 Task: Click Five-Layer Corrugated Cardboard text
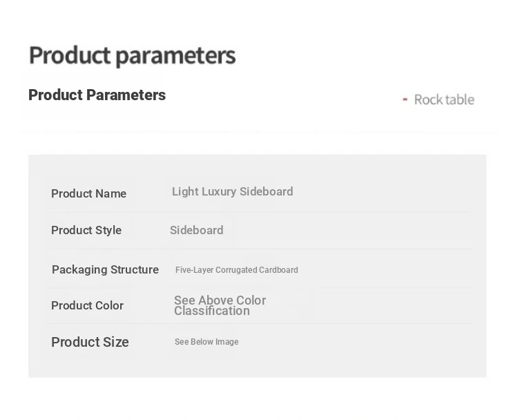(236, 270)
